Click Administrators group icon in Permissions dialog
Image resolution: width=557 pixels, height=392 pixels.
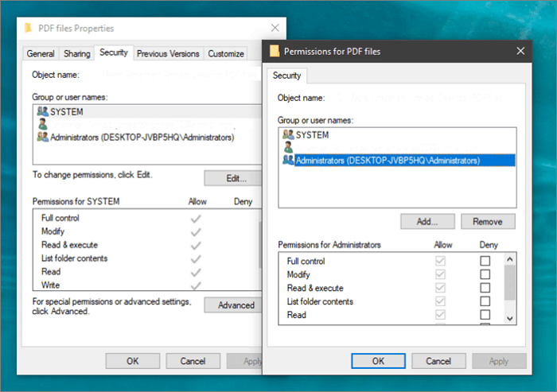click(288, 160)
